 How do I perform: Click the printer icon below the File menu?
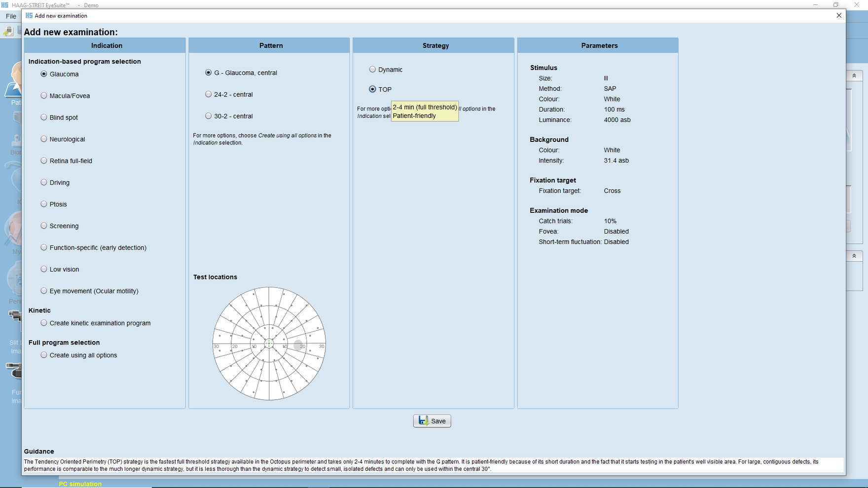tap(8, 30)
